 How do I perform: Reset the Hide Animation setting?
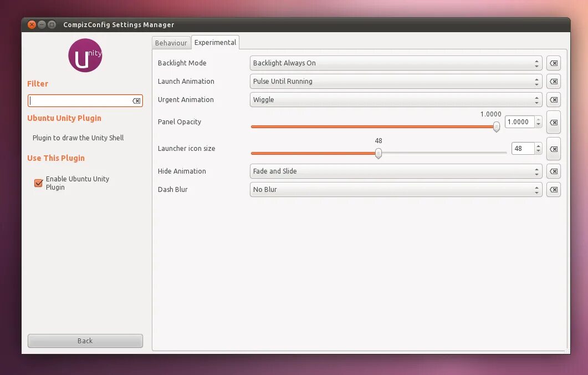pyautogui.click(x=553, y=171)
